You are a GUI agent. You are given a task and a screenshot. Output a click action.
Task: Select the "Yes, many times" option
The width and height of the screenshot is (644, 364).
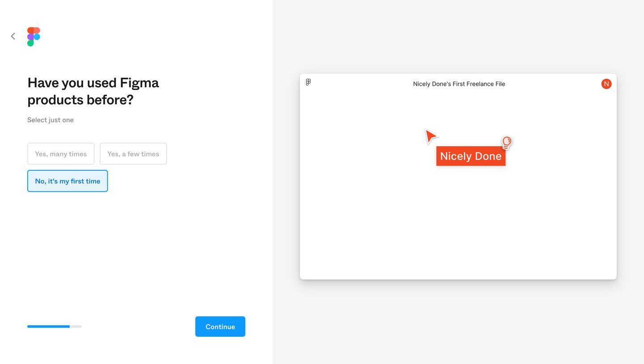click(60, 153)
